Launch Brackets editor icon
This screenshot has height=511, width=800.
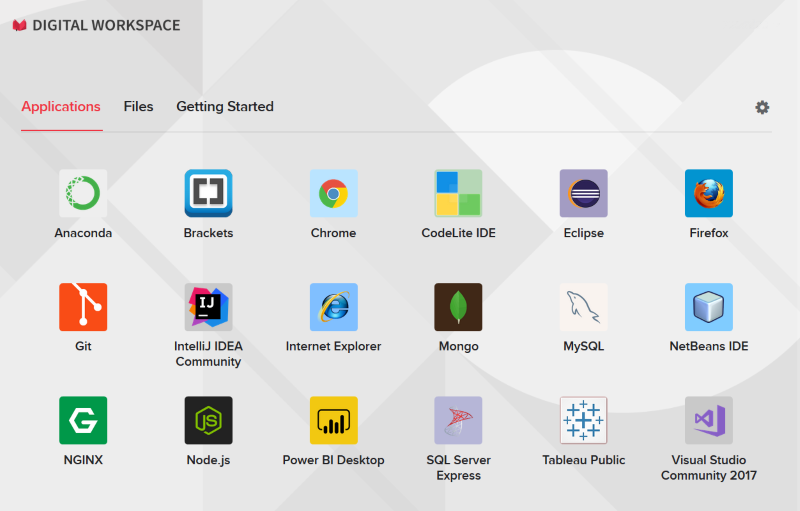pyautogui.click(x=208, y=193)
